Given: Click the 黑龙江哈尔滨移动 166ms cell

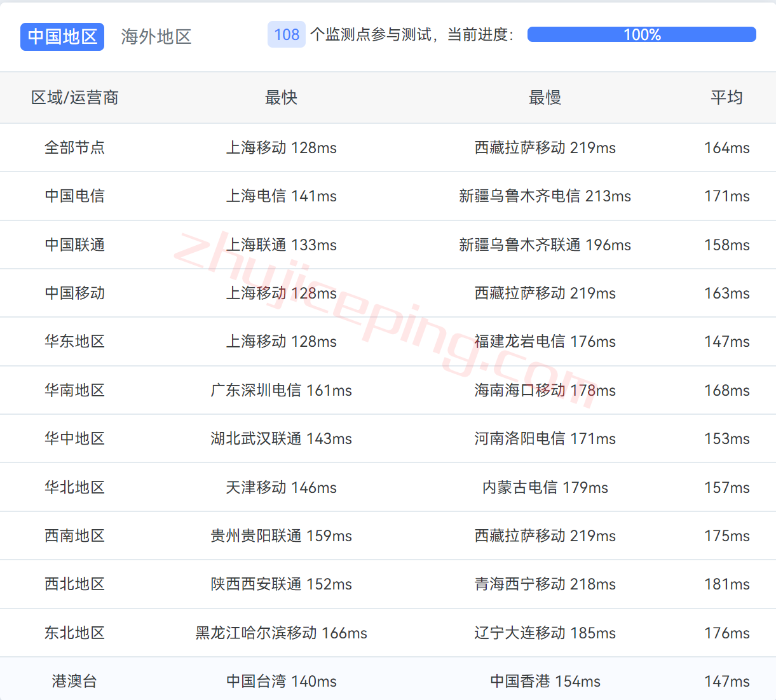Looking at the screenshot, I should click(282, 633).
